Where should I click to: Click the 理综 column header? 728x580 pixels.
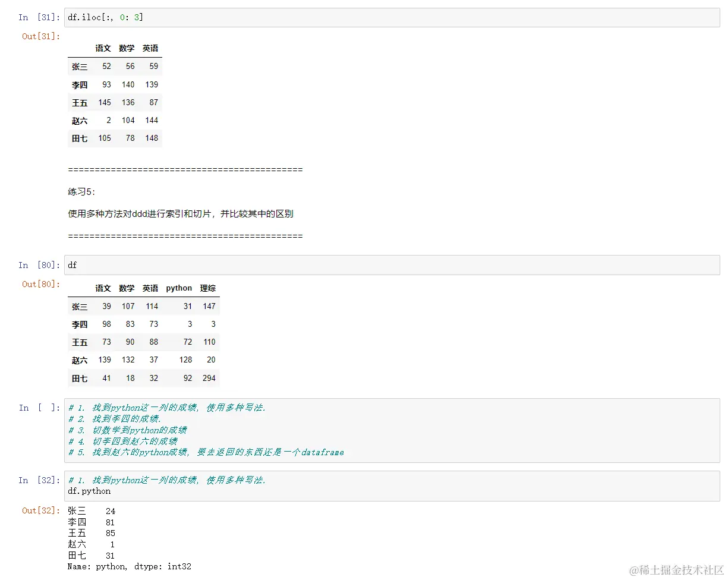click(x=208, y=288)
